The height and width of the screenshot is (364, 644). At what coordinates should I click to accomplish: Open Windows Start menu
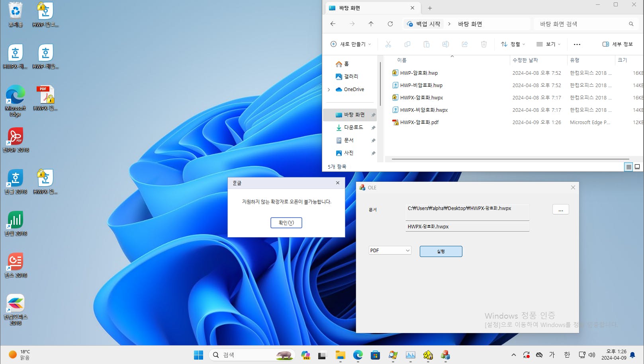click(x=198, y=355)
